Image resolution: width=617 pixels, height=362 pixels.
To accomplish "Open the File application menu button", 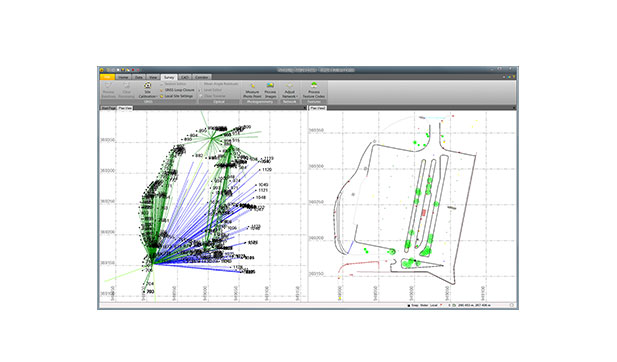I will 107,77.
